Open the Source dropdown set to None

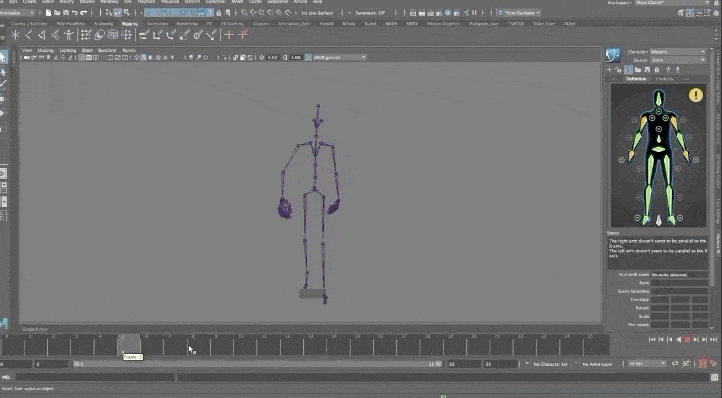pyautogui.click(x=678, y=60)
